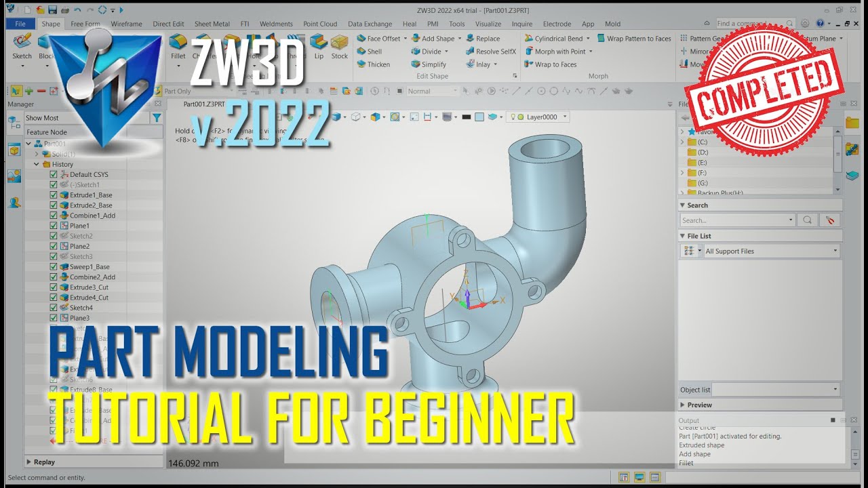This screenshot has height=488, width=868.
Task: Toggle the Extrude1_Base checkbox
Action: point(54,195)
